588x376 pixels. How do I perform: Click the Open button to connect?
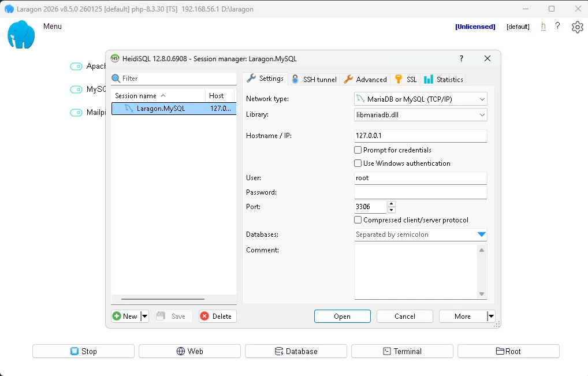pyautogui.click(x=342, y=316)
